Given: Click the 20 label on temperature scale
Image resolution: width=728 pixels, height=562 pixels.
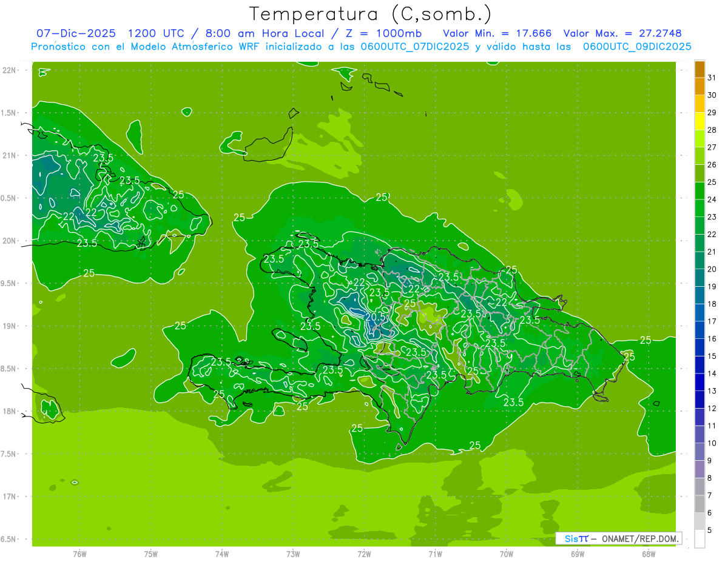Looking at the screenshot, I should pyautogui.click(x=712, y=269).
